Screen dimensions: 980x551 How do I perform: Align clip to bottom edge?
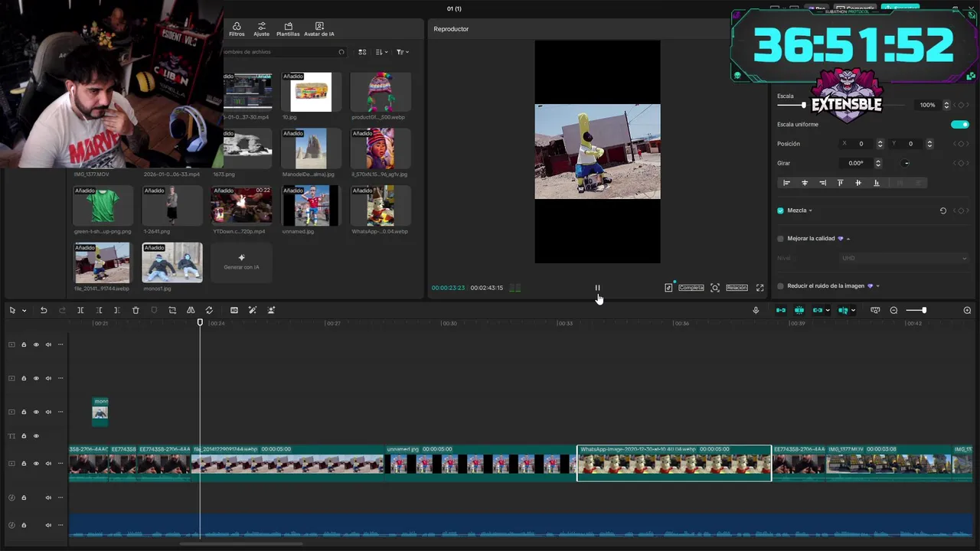(877, 183)
